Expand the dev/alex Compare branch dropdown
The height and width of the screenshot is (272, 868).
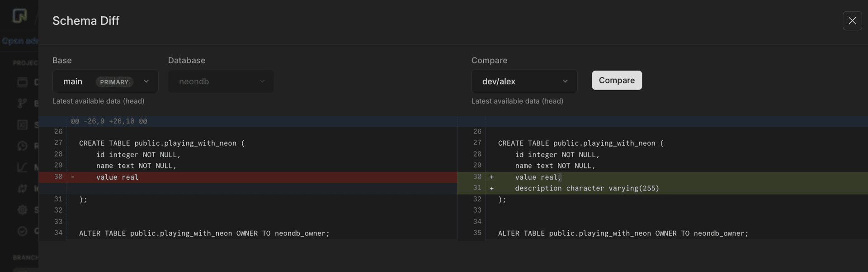[x=524, y=81]
